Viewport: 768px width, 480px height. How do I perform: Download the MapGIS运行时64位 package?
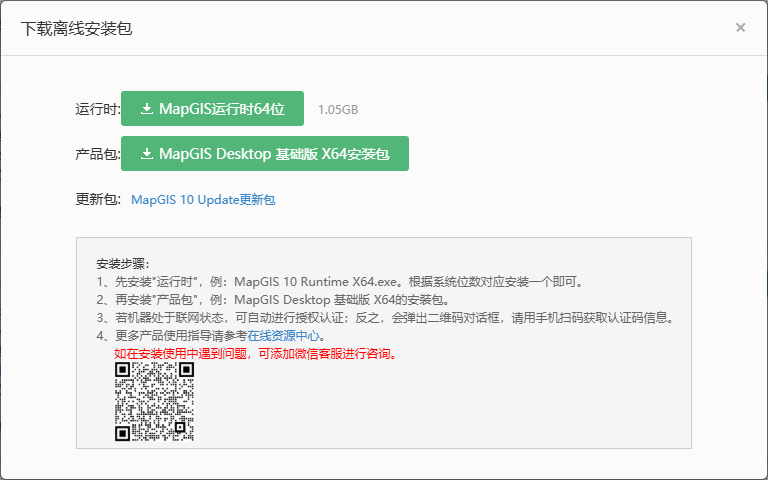(212, 109)
